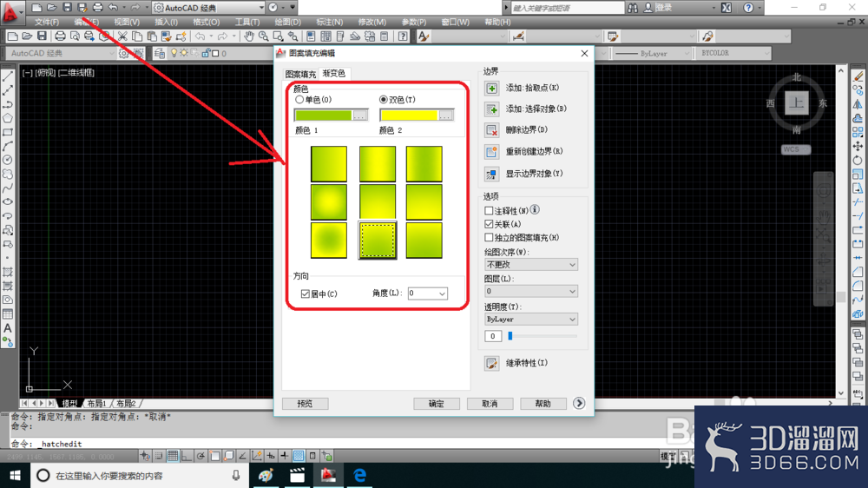Open the 插入(I) Insert menu

pos(166,23)
